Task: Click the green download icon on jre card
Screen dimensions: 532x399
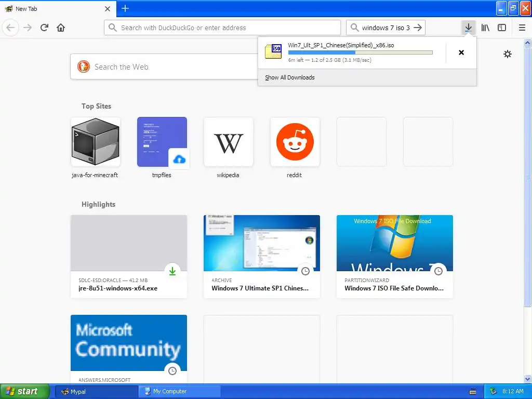Action: [172, 271]
